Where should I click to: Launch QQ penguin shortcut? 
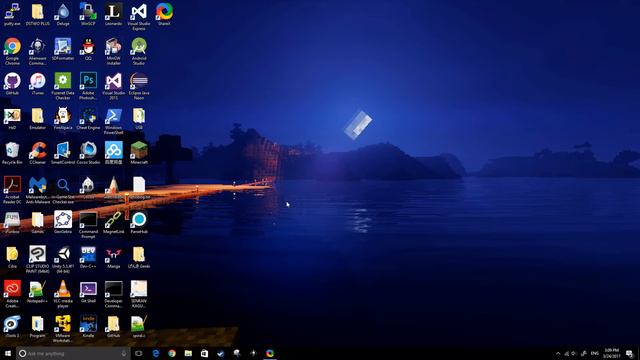[88, 49]
